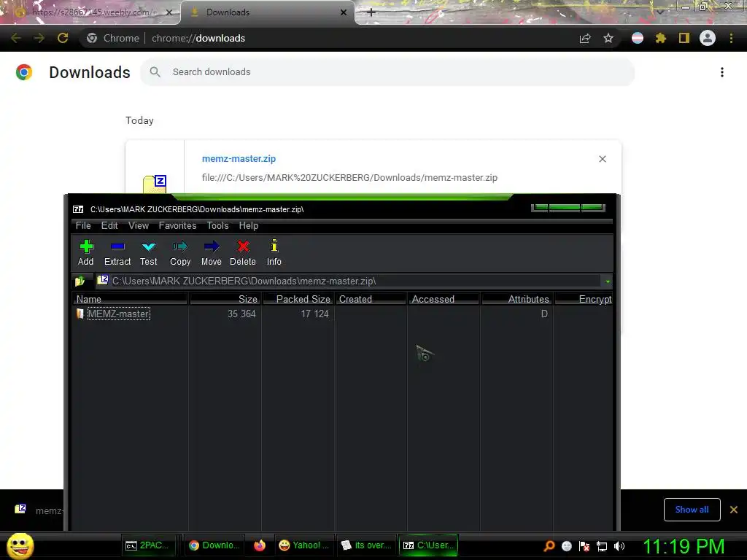Open the Chrome profile avatar
Image resolution: width=747 pixels, height=560 pixels.
pyautogui.click(x=708, y=38)
